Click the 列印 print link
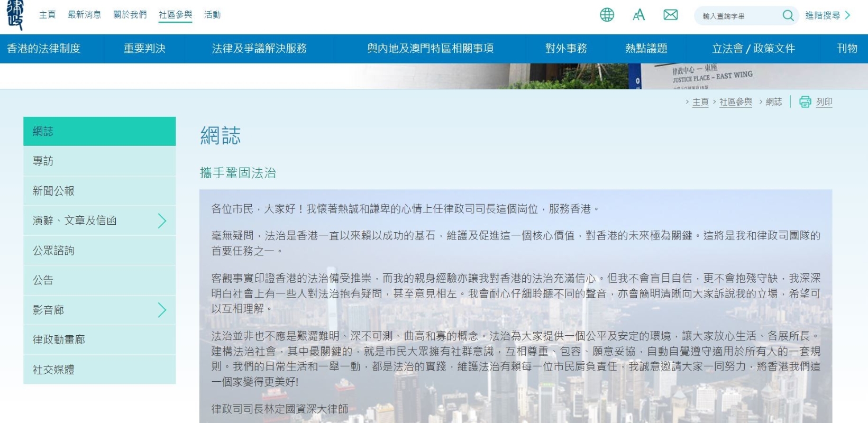 click(x=824, y=102)
